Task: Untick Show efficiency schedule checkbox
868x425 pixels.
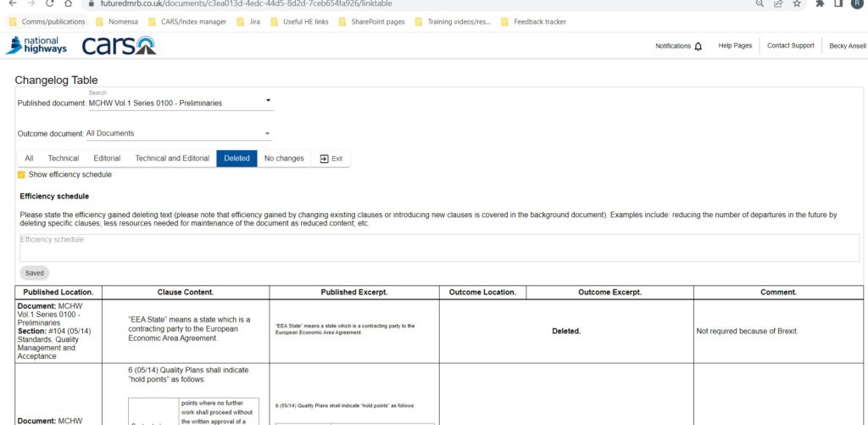Action: (x=21, y=175)
